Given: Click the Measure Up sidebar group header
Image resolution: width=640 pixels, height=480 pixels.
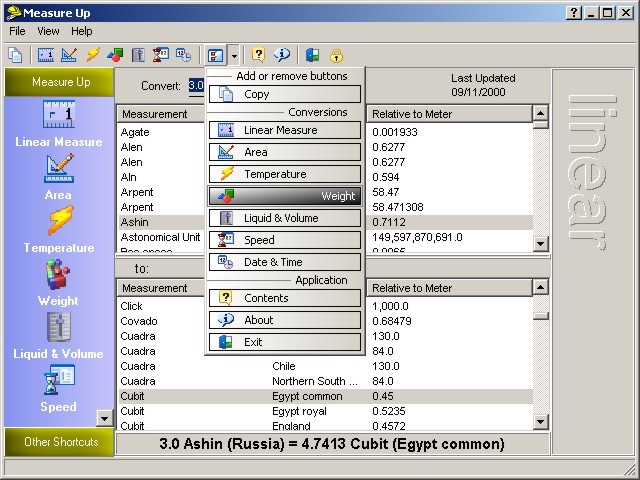Looking at the screenshot, I should (59, 82).
